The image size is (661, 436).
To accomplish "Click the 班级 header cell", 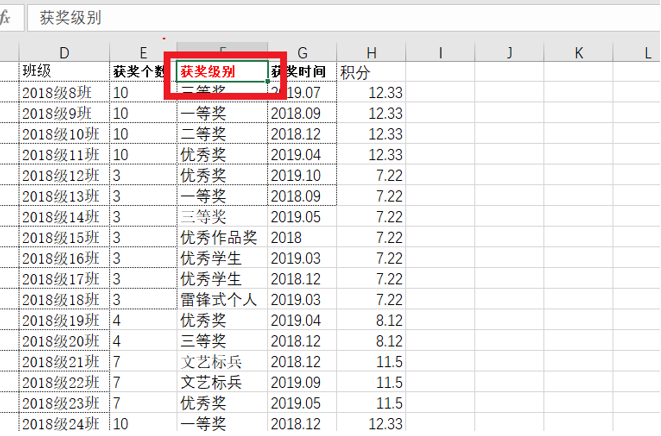I will pos(64,72).
